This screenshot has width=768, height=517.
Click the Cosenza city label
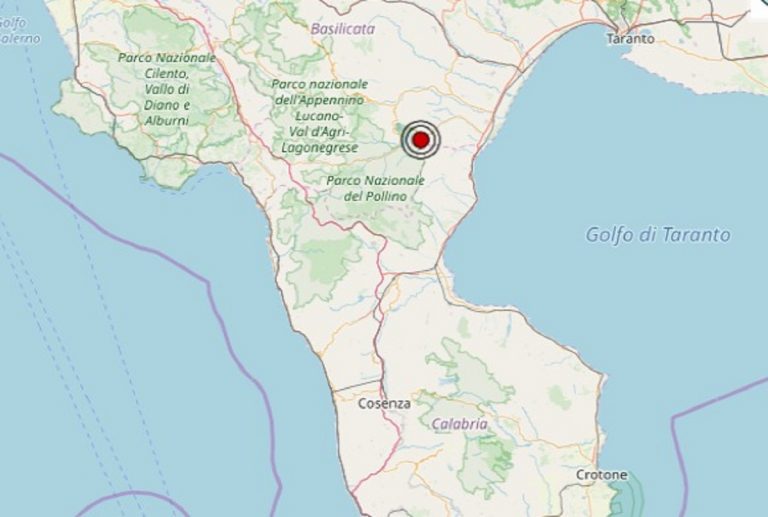(384, 404)
